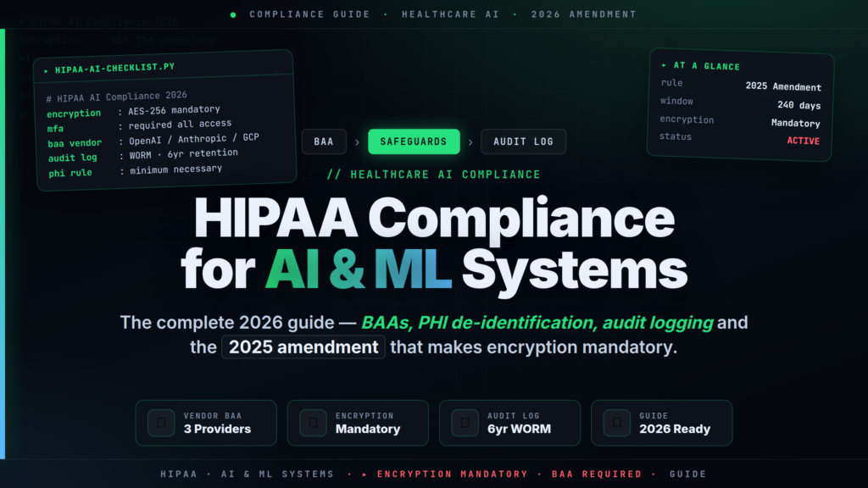Image resolution: width=868 pixels, height=488 pixels.
Task: Click the HIPAA-AI-CHECKLIST.PY file title
Action: (x=114, y=68)
